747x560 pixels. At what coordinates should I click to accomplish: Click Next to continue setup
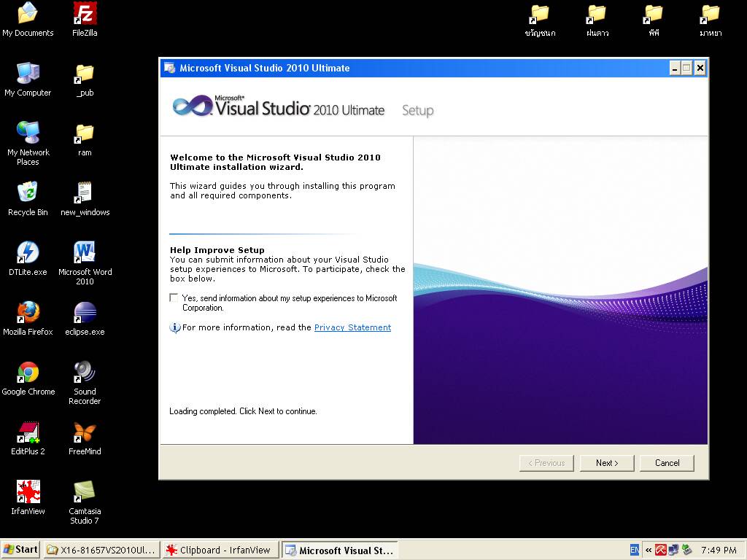pos(607,463)
